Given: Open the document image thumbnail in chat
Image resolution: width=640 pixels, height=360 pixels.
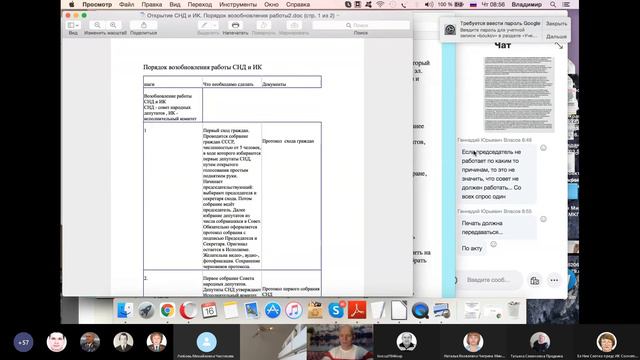Looking at the screenshot, I should click(519, 94).
